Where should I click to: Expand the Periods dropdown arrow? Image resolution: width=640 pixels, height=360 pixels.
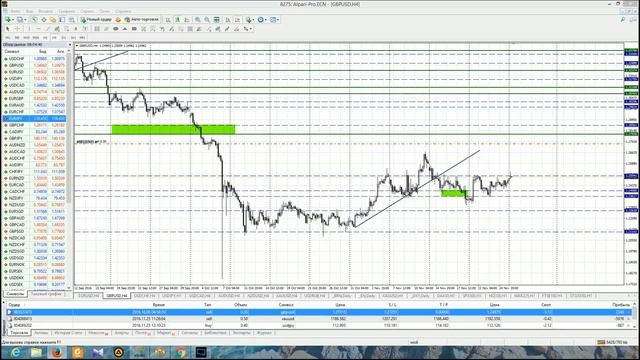tap(266, 20)
